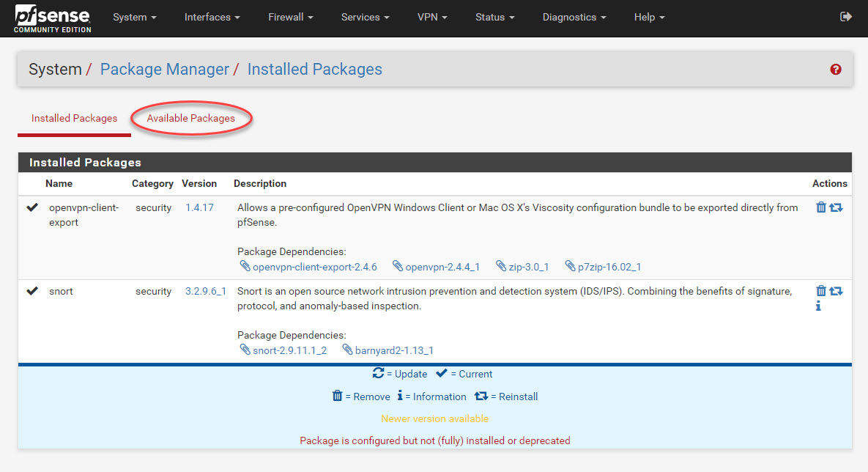Click paperclip icon before openvpn-client-export-2.4.6
Image resolution: width=868 pixels, height=472 pixels.
pyautogui.click(x=245, y=266)
